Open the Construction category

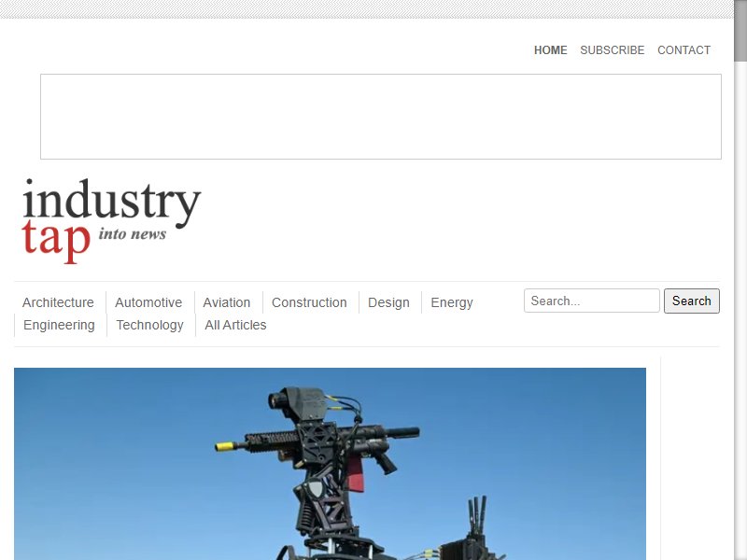click(309, 302)
